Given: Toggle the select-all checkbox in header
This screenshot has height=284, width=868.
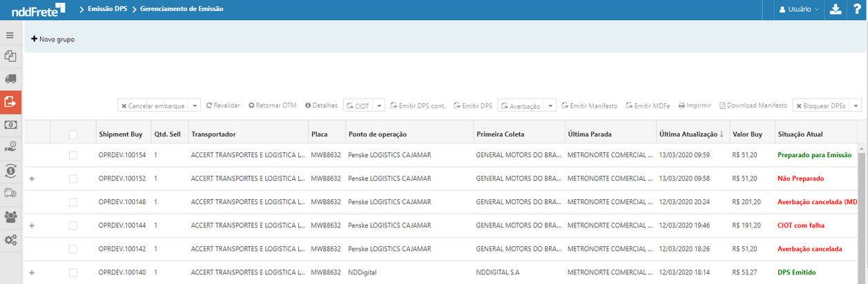Looking at the screenshot, I should (x=73, y=134).
